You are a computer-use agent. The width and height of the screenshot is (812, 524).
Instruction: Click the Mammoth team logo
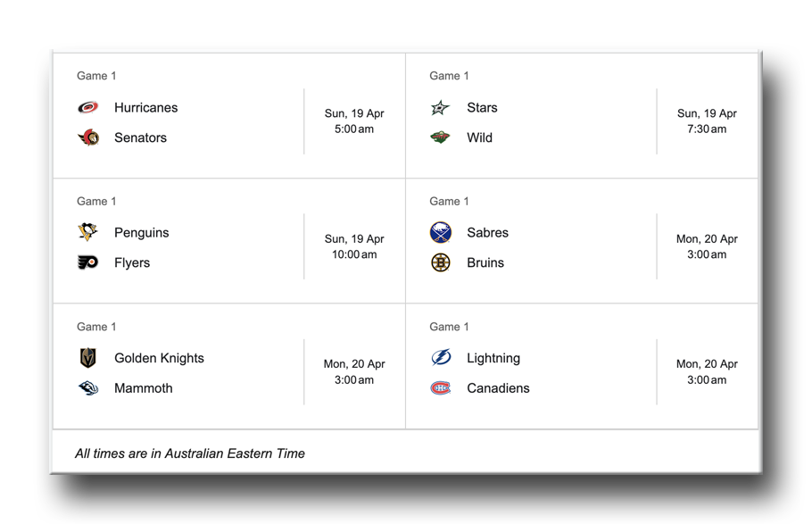(88, 389)
